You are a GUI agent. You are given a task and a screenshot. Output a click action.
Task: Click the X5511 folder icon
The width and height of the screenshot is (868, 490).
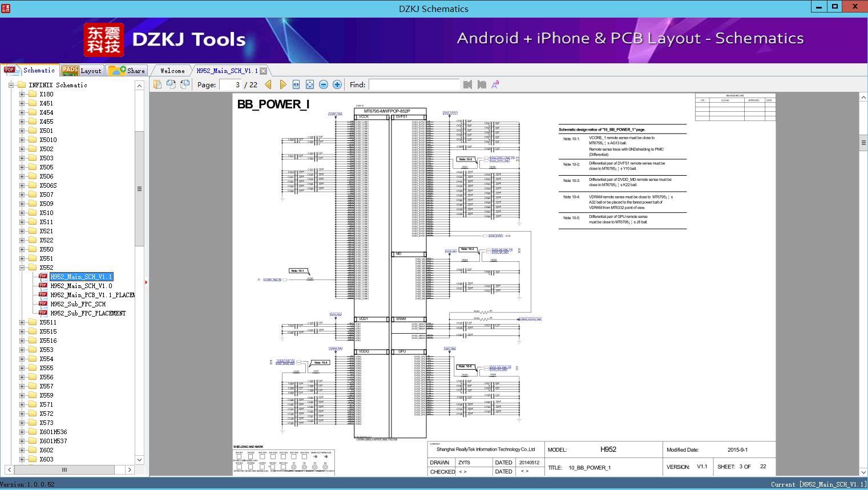pyautogui.click(x=33, y=322)
